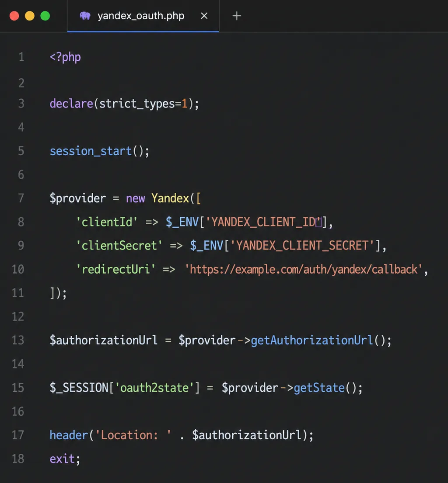Click the 'Location: ' string
The height and width of the screenshot is (483, 448).
pyautogui.click(x=133, y=435)
